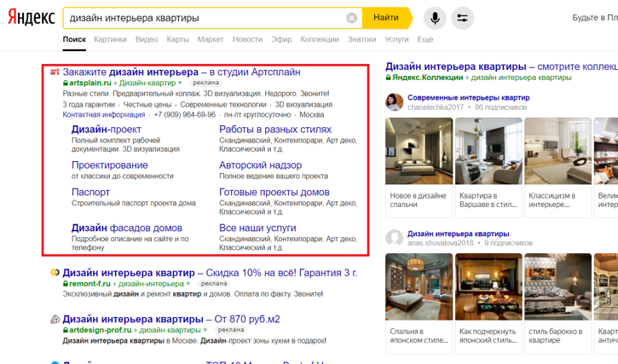Open the Новое в дизайне спальни thumbnail

pyautogui.click(x=419, y=168)
